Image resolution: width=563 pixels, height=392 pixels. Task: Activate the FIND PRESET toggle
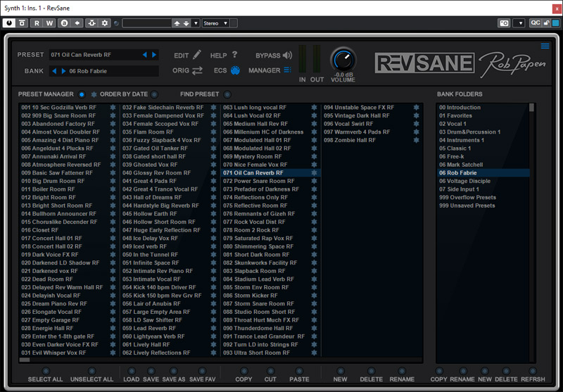pos(227,94)
